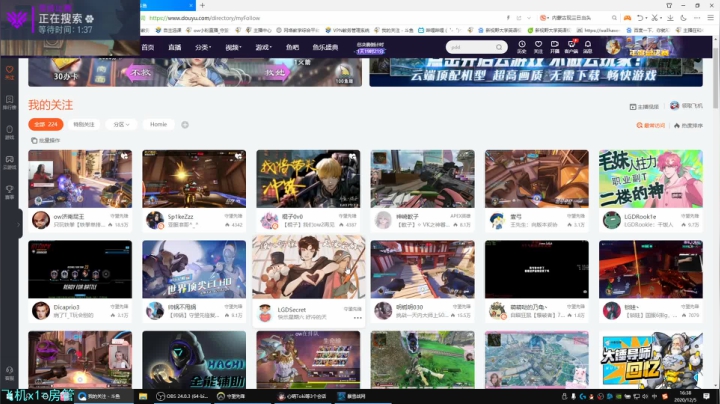Open the 鱼乐盛典 navigation item

325,47
